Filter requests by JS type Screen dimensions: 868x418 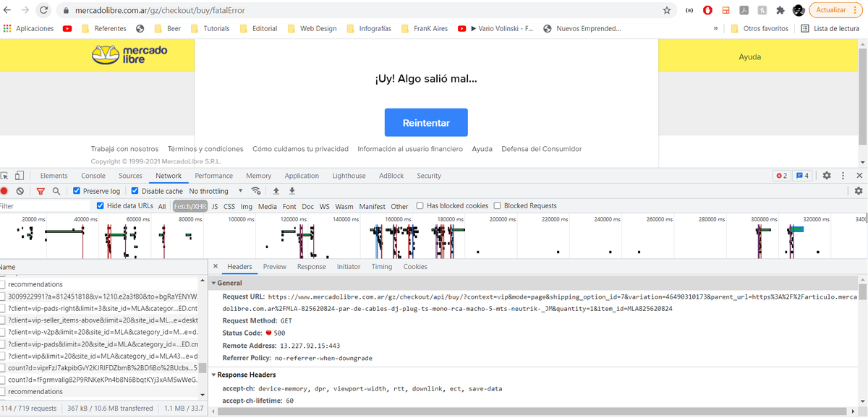(215, 206)
